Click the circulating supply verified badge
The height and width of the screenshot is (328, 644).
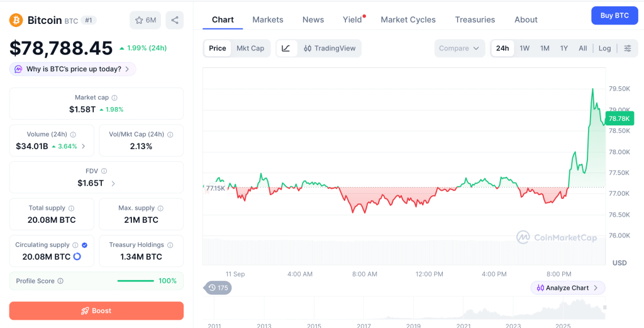click(x=85, y=245)
